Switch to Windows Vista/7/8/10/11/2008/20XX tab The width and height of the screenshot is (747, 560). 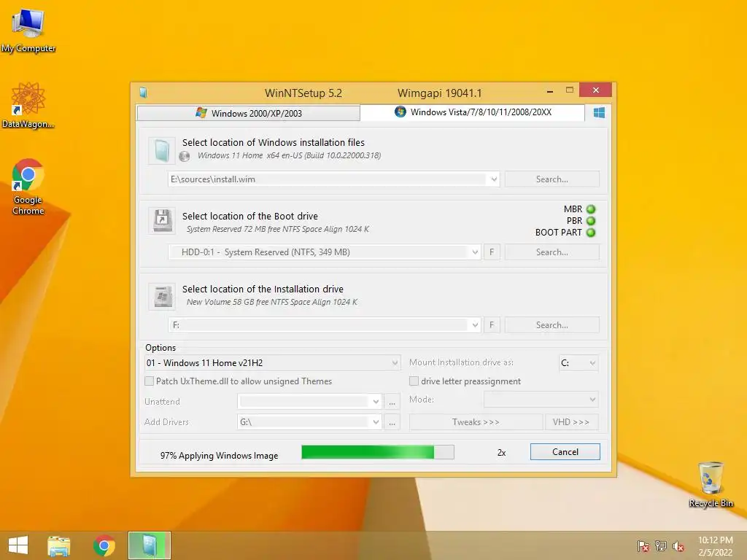[473, 112]
